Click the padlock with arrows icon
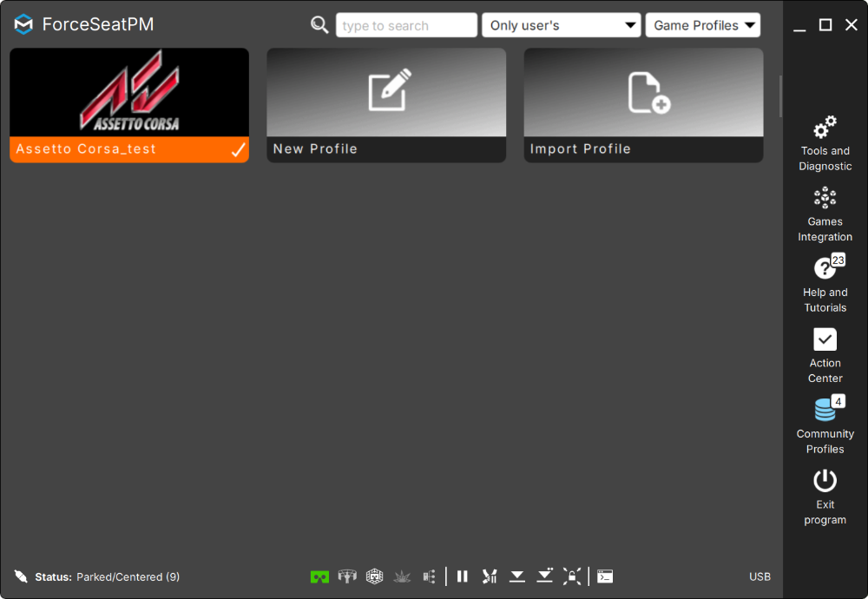This screenshot has width=868, height=599. [x=572, y=576]
